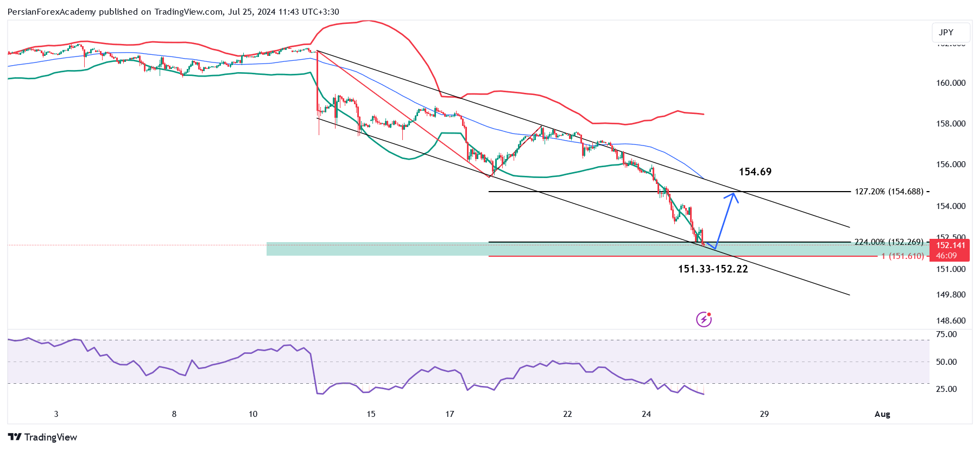Click the red 1 (151.610) level label

coord(902,256)
